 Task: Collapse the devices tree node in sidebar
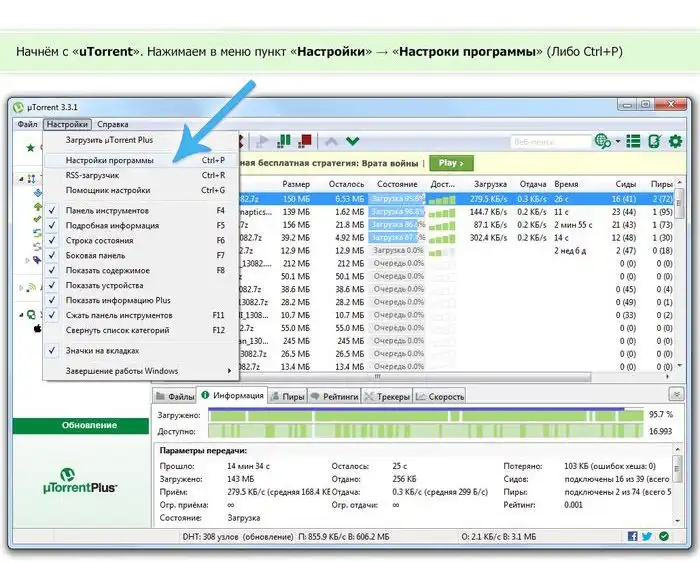21,315
